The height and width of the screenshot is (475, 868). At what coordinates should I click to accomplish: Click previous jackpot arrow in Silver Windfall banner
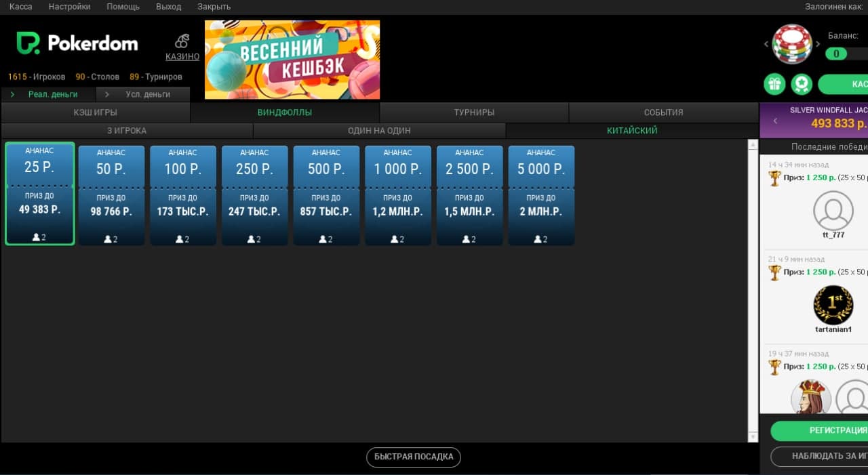pos(775,121)
